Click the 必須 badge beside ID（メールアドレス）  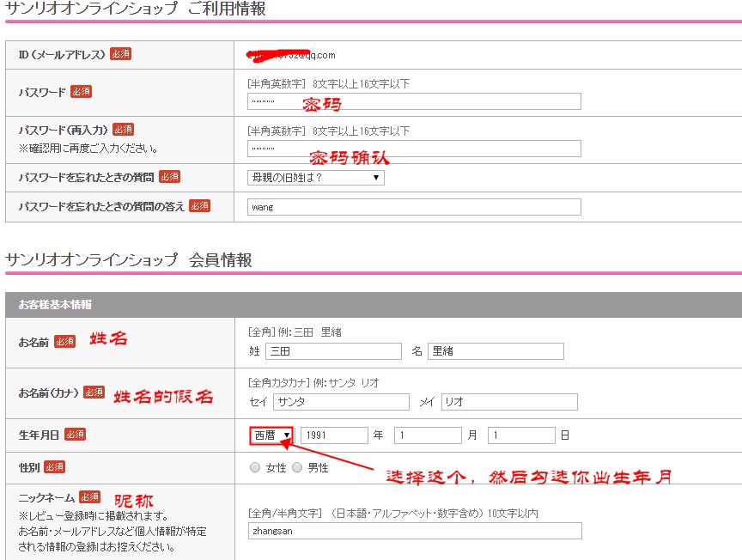(x=121, y=54)
